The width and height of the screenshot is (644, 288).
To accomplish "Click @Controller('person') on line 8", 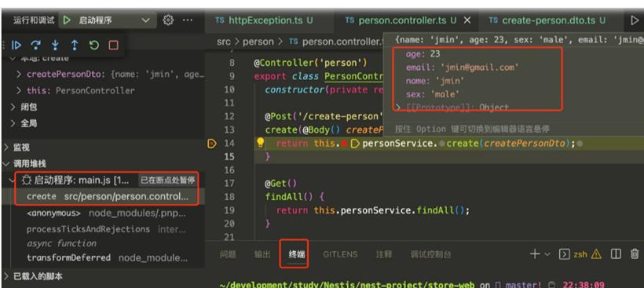I will [310, 63].
